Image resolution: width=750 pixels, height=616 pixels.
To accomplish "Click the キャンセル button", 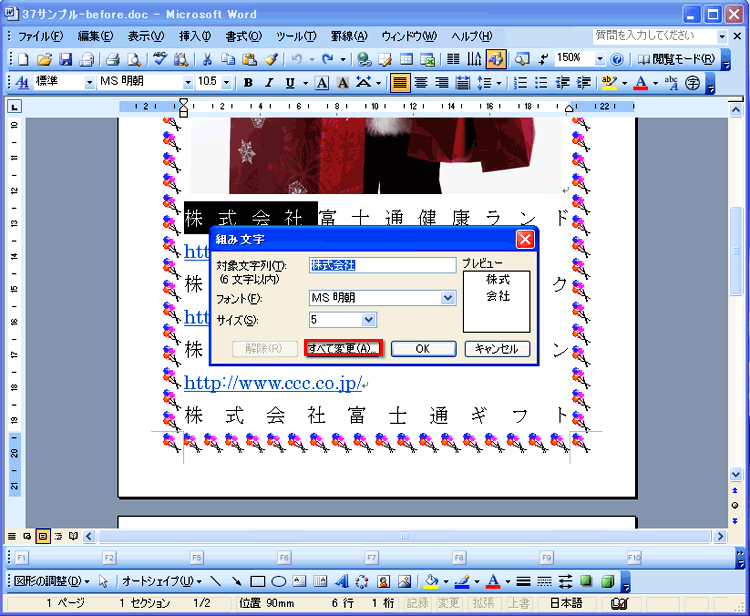I will coord(497,348).
